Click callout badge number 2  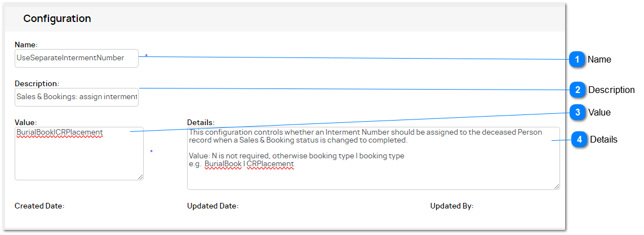(578, 90)
